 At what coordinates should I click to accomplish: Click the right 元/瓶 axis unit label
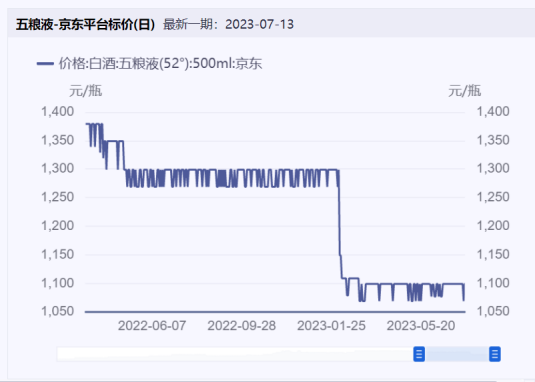[464, 91]
